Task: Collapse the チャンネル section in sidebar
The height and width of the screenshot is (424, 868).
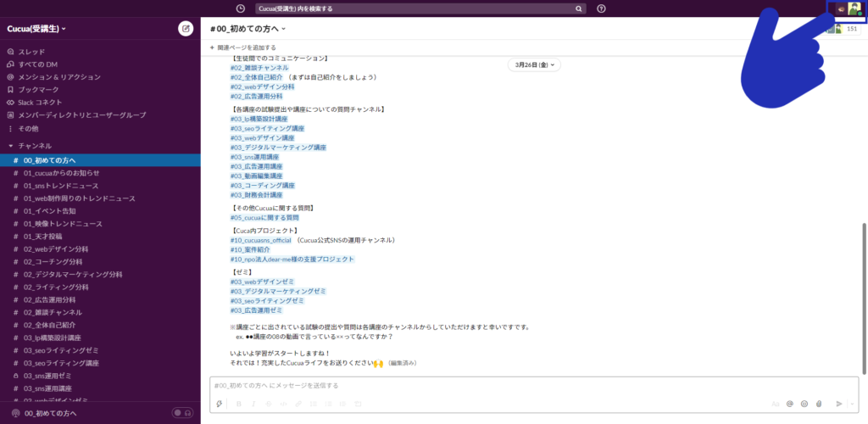Action: 10,146
